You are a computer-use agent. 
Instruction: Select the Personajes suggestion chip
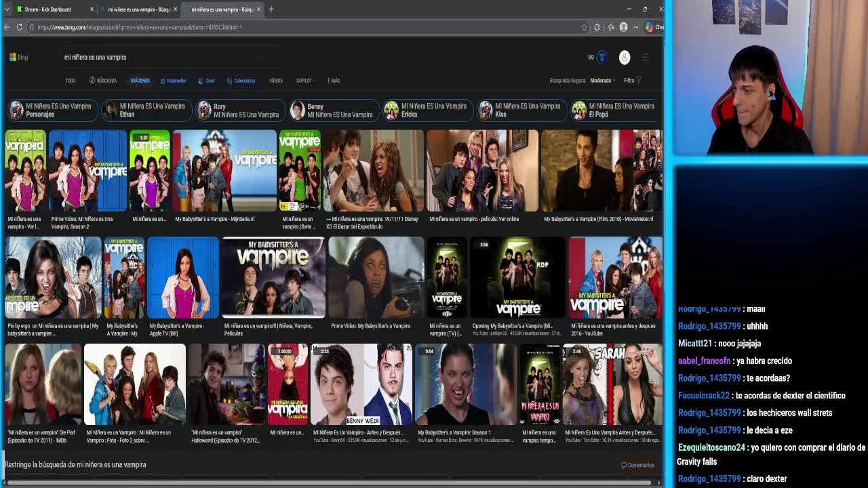[x=52, y=110]
